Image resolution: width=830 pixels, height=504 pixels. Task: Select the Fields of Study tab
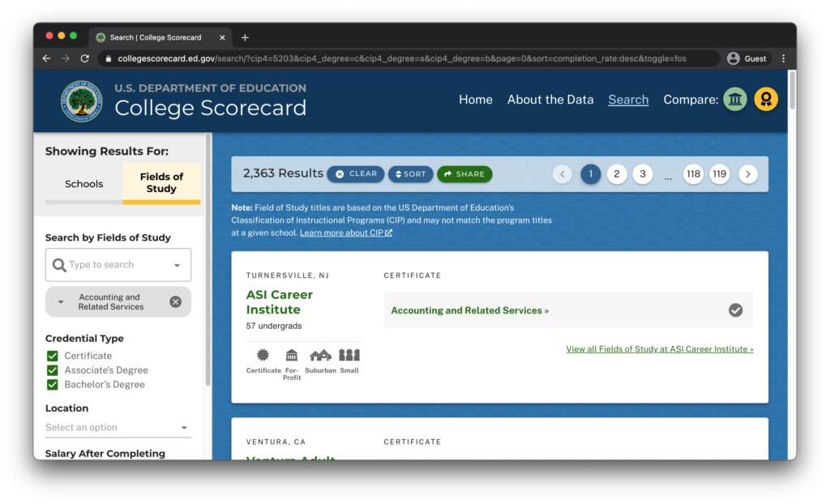161,182
